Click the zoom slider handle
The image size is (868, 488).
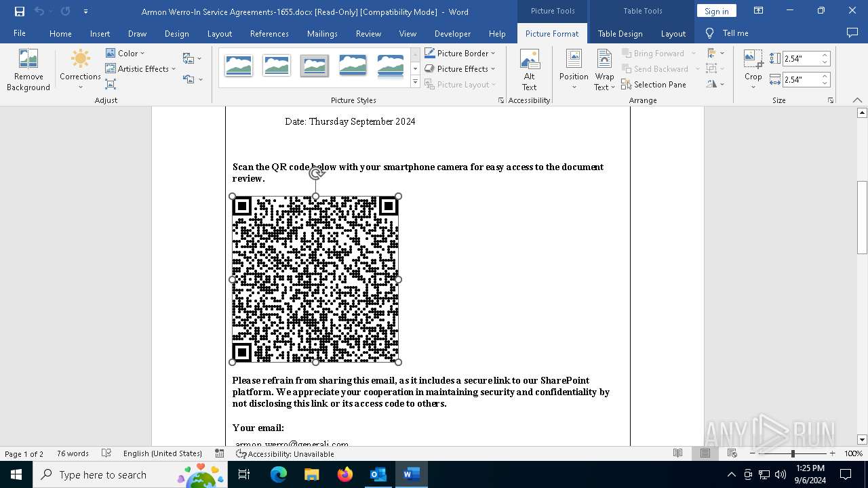pos(793,453)
